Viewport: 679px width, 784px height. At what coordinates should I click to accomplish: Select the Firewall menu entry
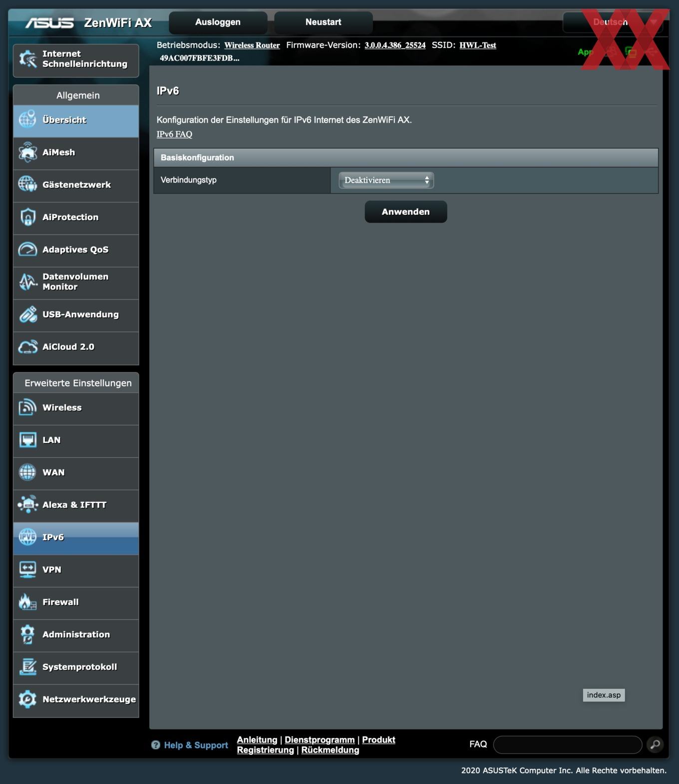(x=76, y=603)
